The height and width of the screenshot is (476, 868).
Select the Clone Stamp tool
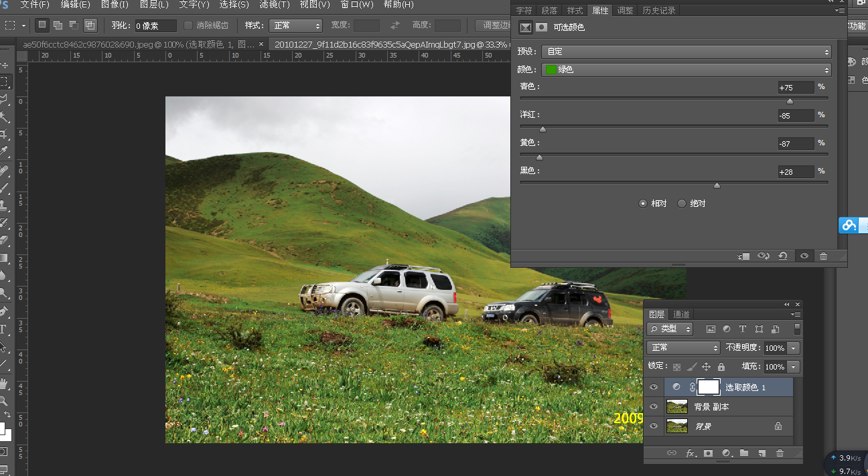pos(4,206)
